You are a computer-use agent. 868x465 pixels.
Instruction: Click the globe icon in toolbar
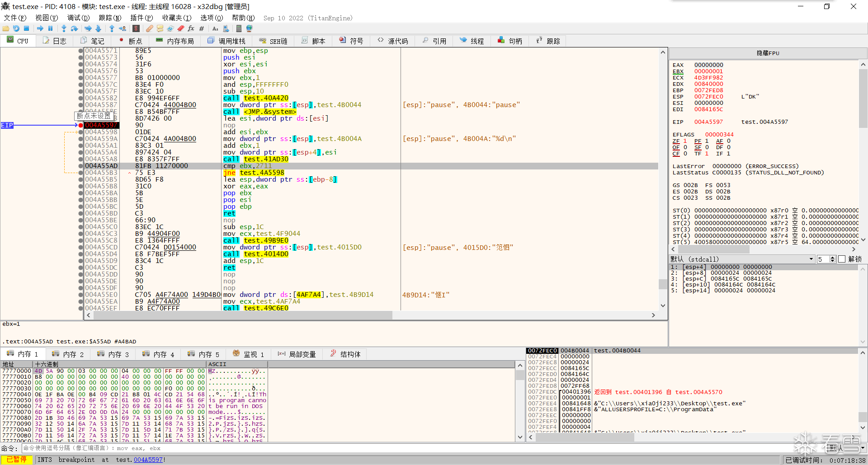coord(249,28)
